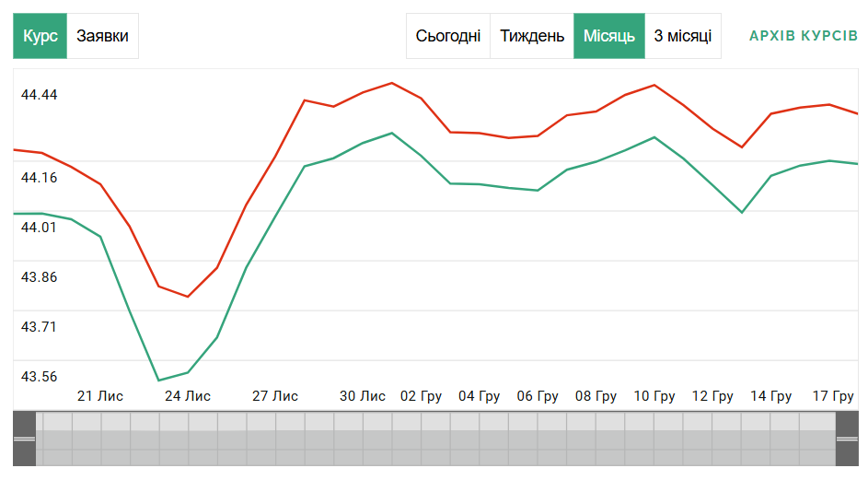Click the middle of the navigator scrollbar
This screenshot has width=868, height=480.
434,439
